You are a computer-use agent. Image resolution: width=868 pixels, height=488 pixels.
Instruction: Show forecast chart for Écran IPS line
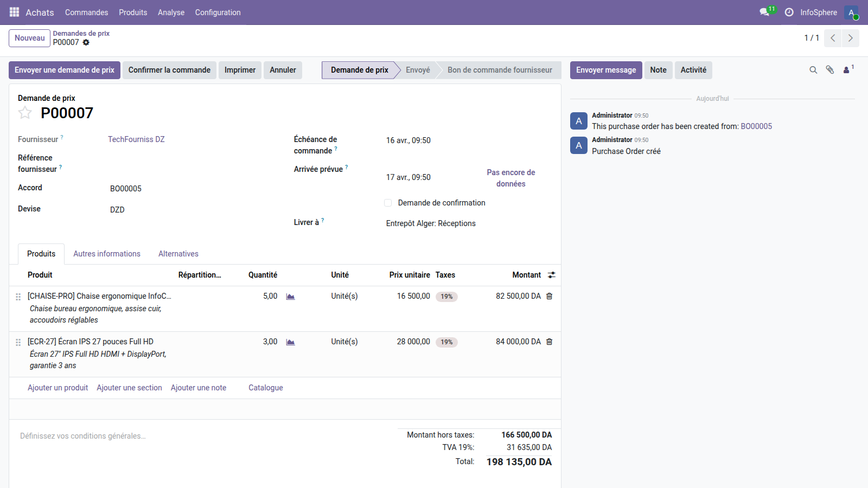coord(290,342)
